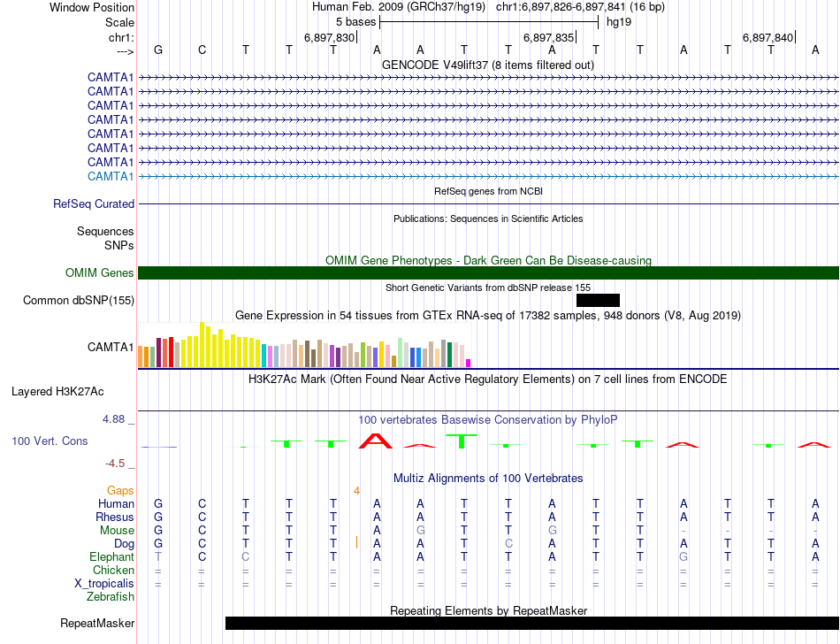The image size is (840, 644).
Task: Select the Human alignment row label
Action: 116,503
